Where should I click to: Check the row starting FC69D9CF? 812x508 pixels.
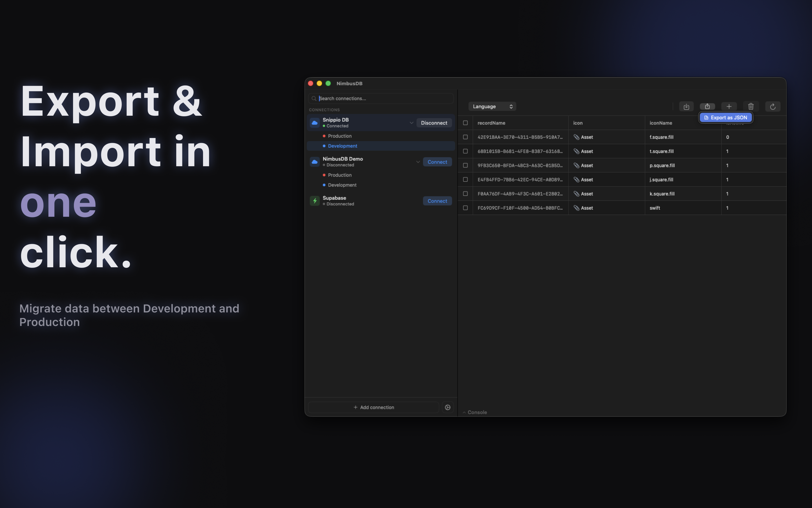465,208
